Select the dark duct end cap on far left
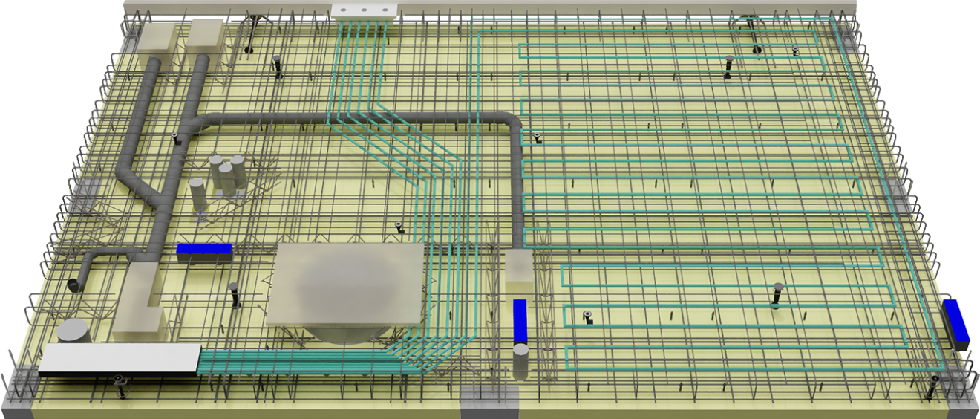 [73, 285]
